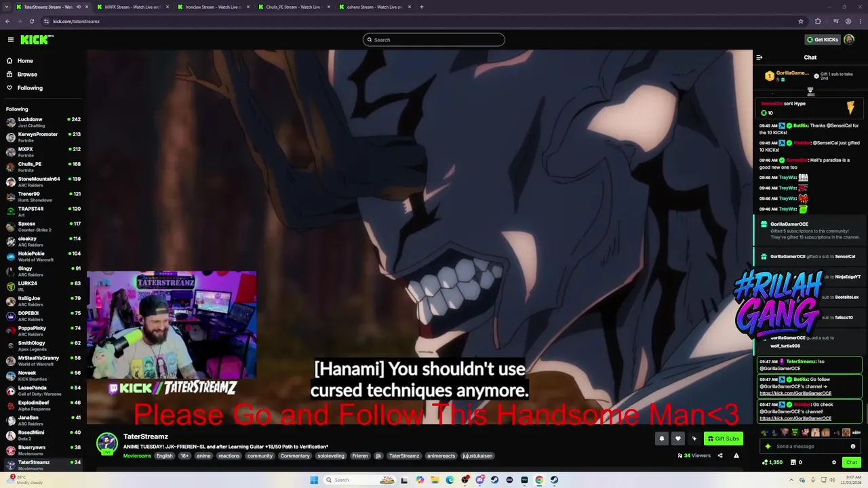Viewport: 868px width, 488px height.
Task: Launch Microsoft Edge from taskbar
Action: point(450,480)
